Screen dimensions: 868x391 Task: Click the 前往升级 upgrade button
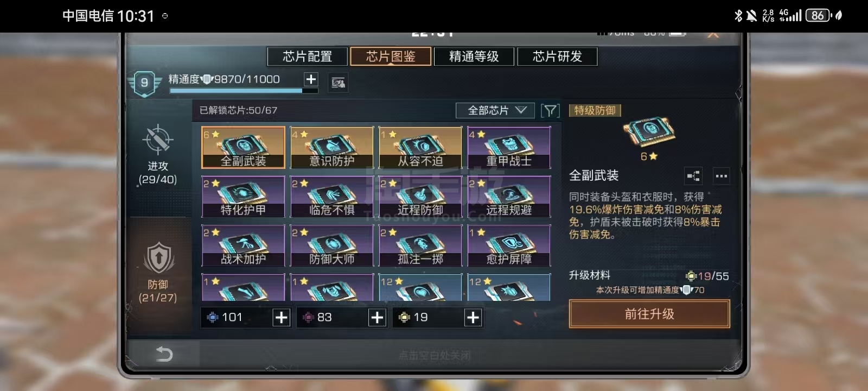click(649, 314)
